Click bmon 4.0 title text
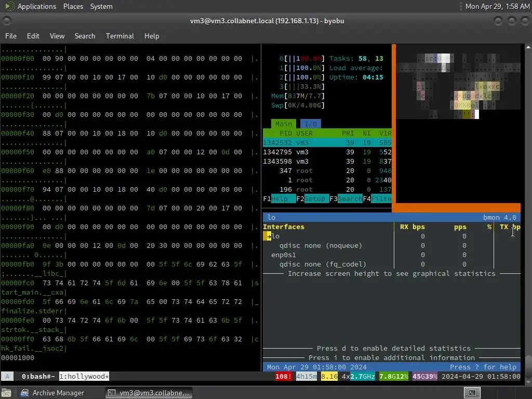Screen dimensions: 532x399 [x=499, y=218]
